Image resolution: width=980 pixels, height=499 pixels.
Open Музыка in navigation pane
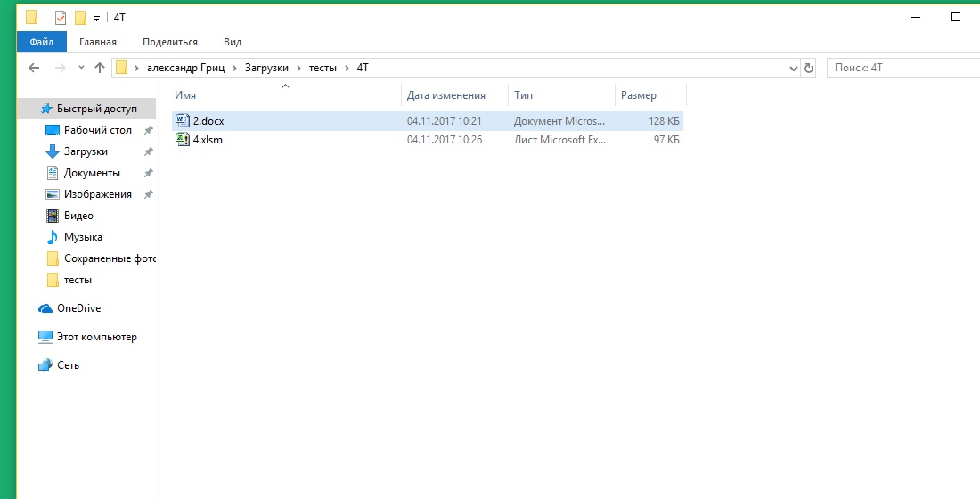tap(83, 236)
